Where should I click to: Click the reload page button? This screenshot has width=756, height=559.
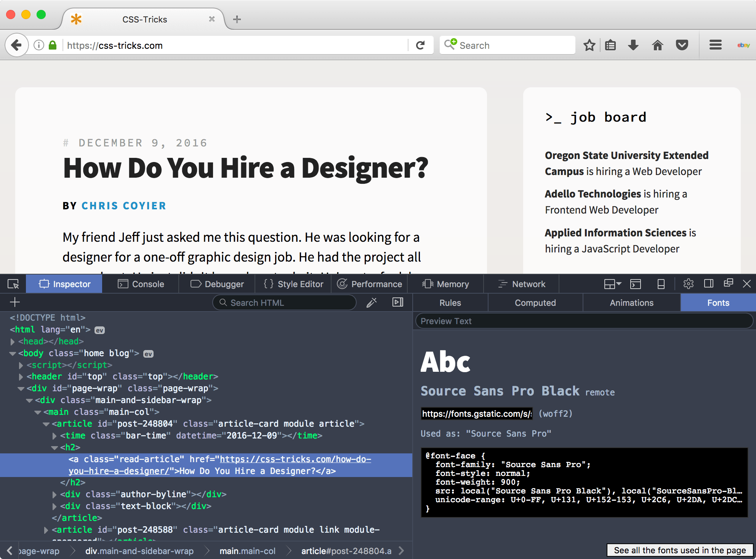(x=420, y=45)
